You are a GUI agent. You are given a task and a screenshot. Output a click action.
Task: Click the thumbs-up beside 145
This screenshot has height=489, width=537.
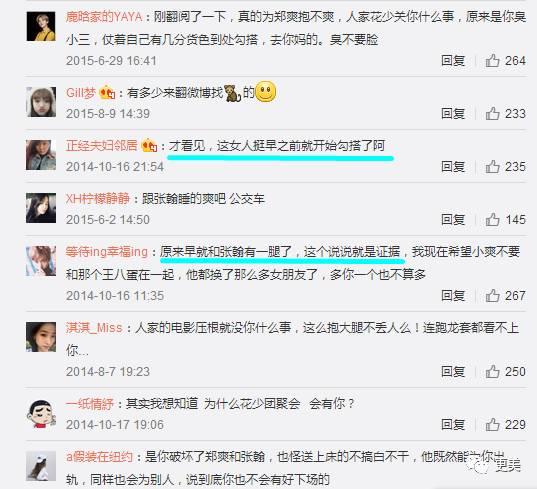coord(492,220)
